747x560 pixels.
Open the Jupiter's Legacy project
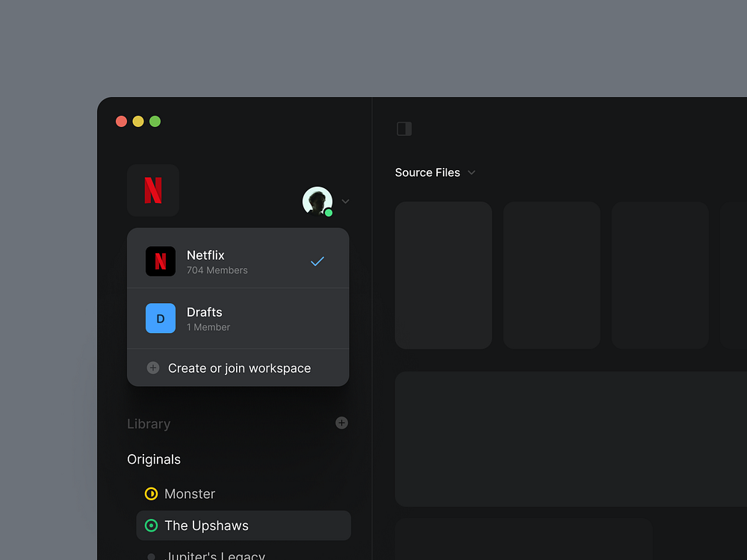(x=214, y=555)
